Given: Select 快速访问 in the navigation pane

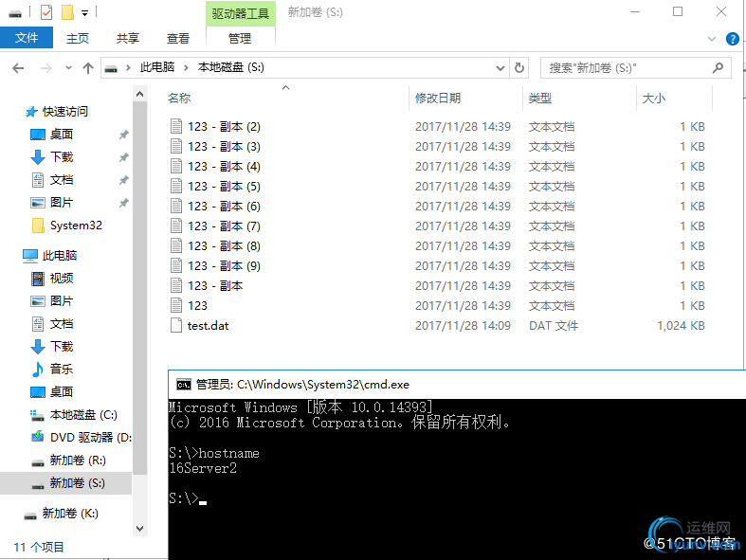Looking at the screenshot, I should pyautogui.click(x=65, y=111).
